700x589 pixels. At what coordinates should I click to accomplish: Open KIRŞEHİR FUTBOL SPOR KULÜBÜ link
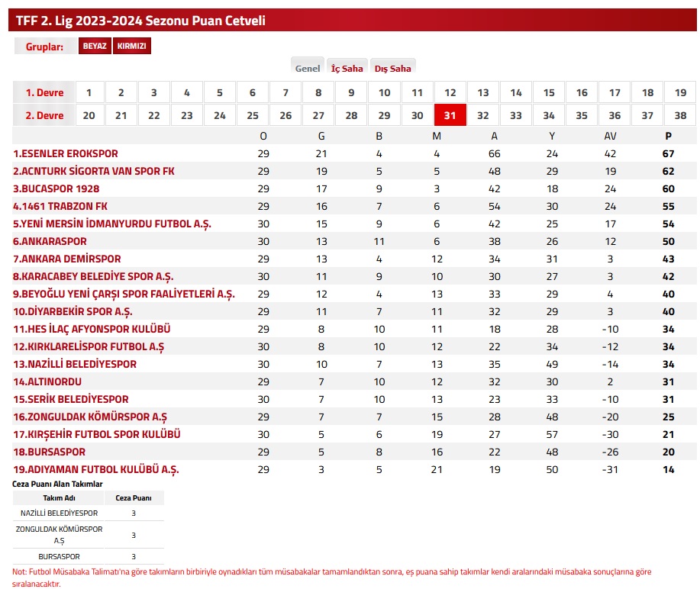coord(97,434)
